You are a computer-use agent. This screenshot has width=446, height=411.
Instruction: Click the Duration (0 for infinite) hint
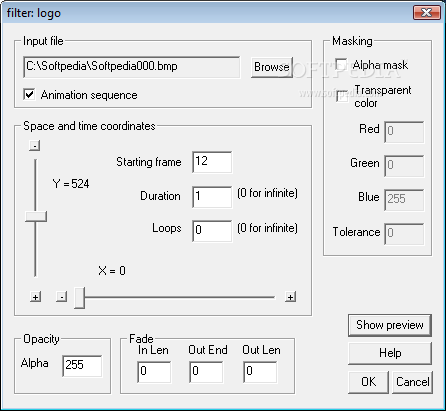tap(267, 193)
